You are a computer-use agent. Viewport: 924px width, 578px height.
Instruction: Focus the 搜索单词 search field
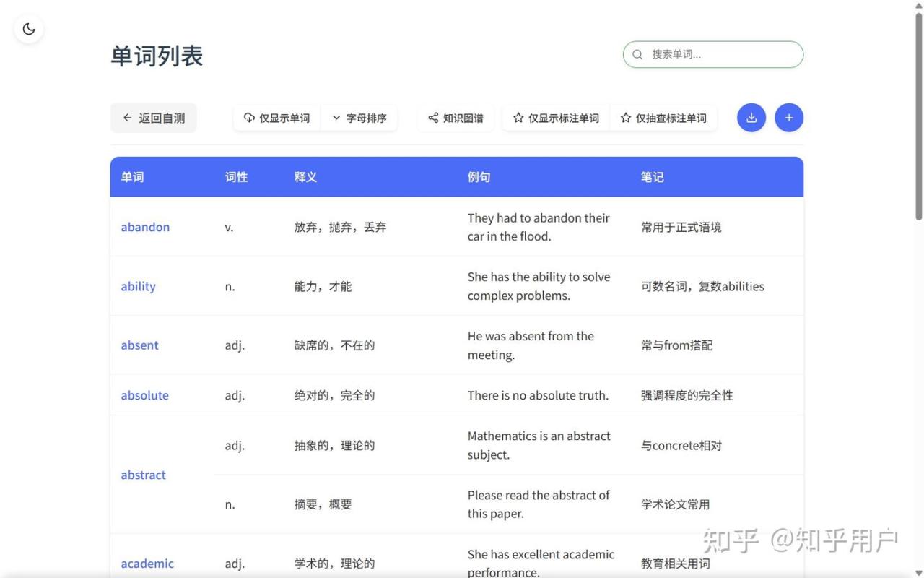tap(722, 54)
